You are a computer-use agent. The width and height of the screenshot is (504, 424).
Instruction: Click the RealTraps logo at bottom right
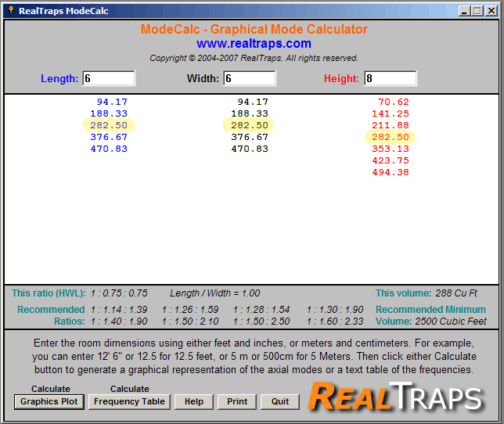[x=394, y=397]
